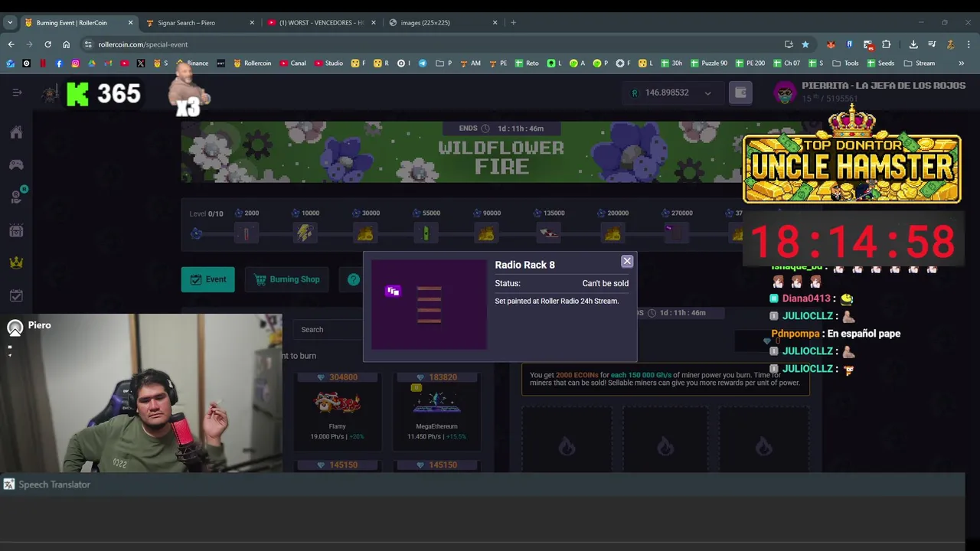Click the 200000 level gold reward icon
The height and width of the screenshot is (551, 980).
(x=612, y=233)
